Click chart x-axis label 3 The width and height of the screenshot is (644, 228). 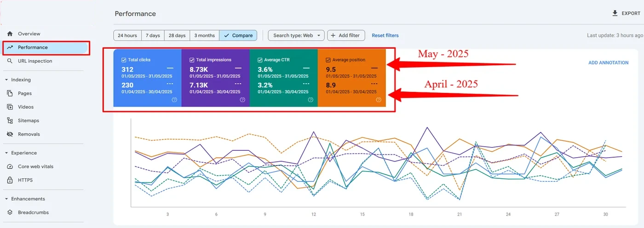(167, 214)
